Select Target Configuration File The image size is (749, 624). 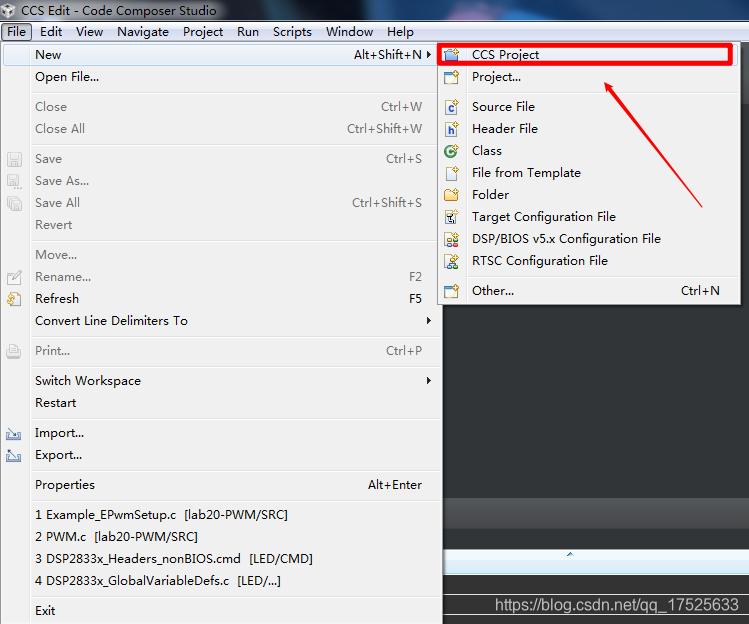pyautogui.click(x=589, y=217)
